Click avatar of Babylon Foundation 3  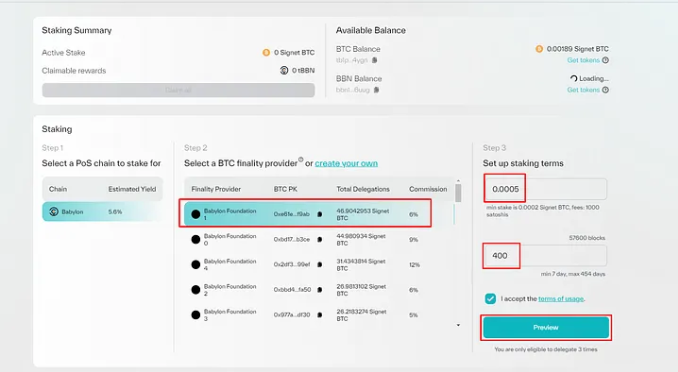tap(196, 314)
